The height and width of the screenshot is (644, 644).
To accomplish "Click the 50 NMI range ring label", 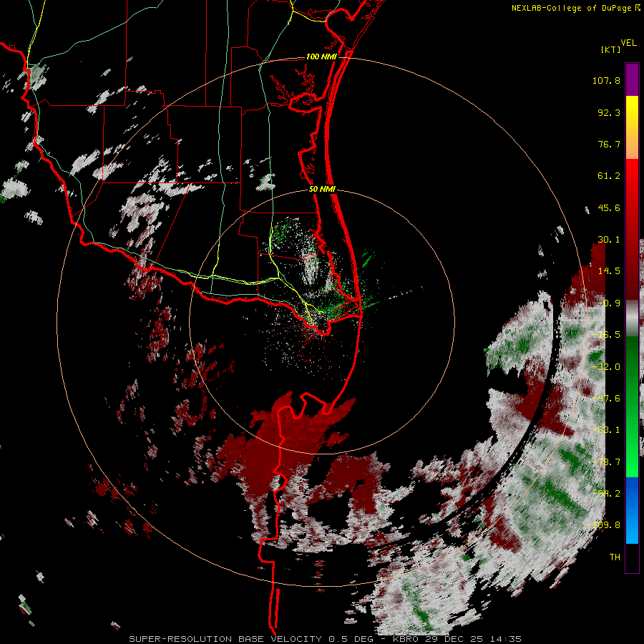I will tap(323, 190).
